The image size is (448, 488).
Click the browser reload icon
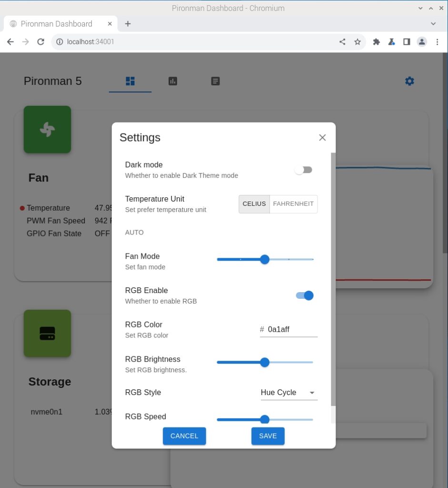click(x=40, y=42)
